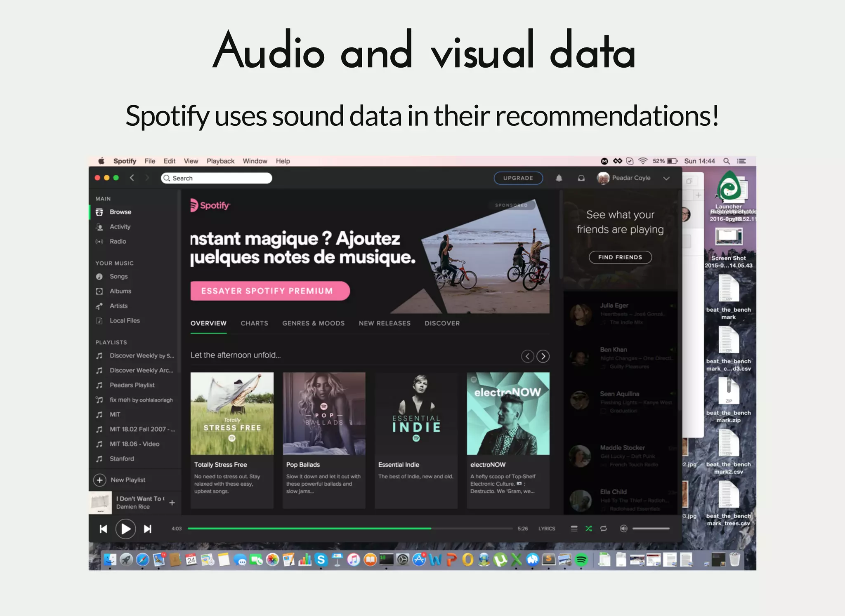845x616 pixels.
Task: Open the Essential Indie playlist cover
Action: pos(416,414)
